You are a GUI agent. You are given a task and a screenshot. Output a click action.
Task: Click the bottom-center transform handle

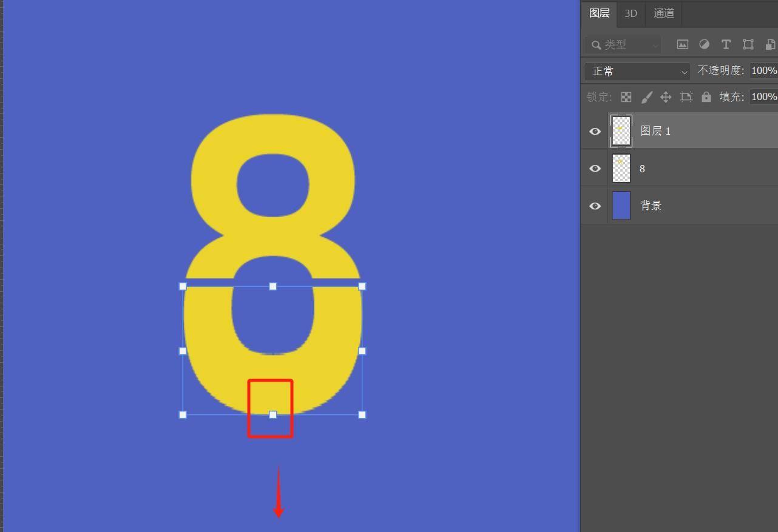tap(273, 415)
